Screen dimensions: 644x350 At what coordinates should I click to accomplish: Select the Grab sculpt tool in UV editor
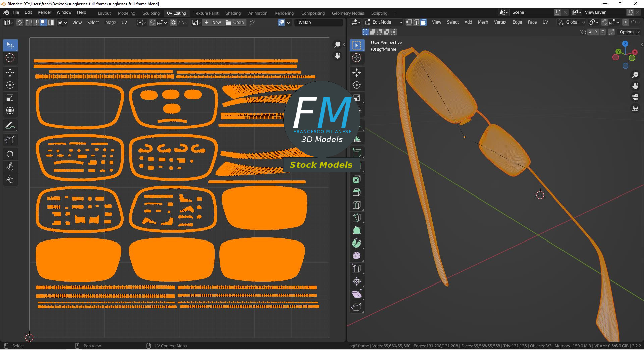point(10,154)
